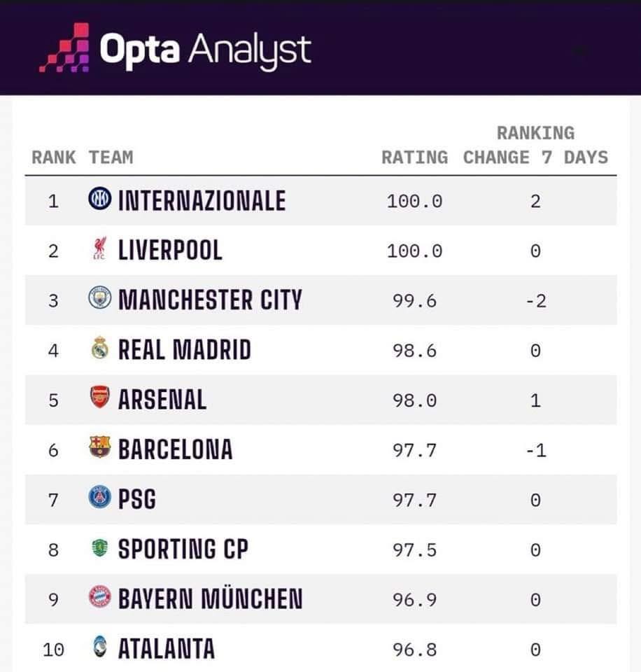The width and height of the screenshot is (641, 672).
Task: Click Real Madrid's 98.6 rating value
Action: (414, 350)
